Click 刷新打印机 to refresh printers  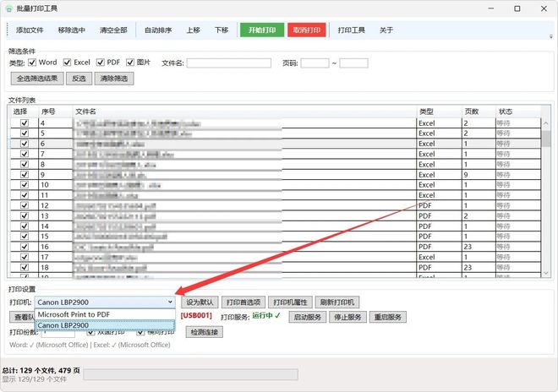click(x=337, y=302)
